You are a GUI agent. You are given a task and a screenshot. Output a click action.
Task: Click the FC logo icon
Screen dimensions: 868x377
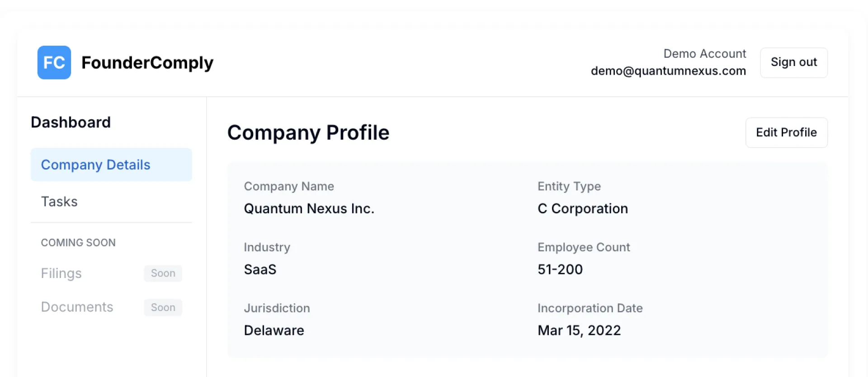(x=54, y=62)
